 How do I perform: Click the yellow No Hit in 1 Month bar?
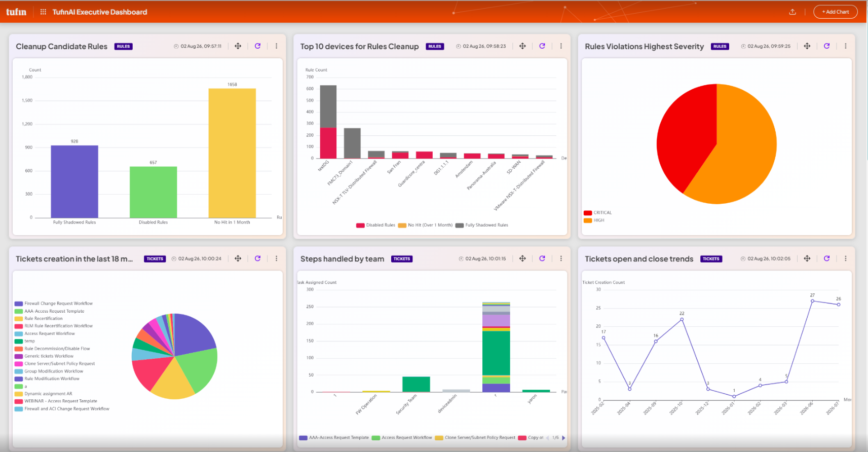[232, 153]
